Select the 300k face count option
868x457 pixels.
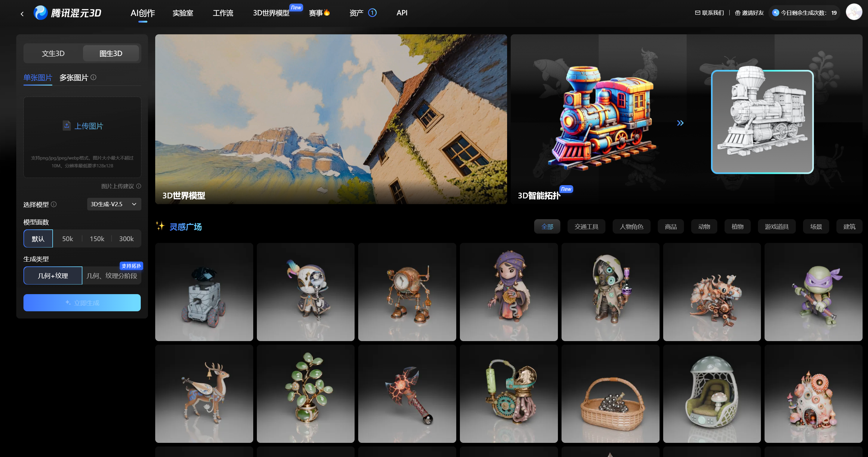[126, 239]
